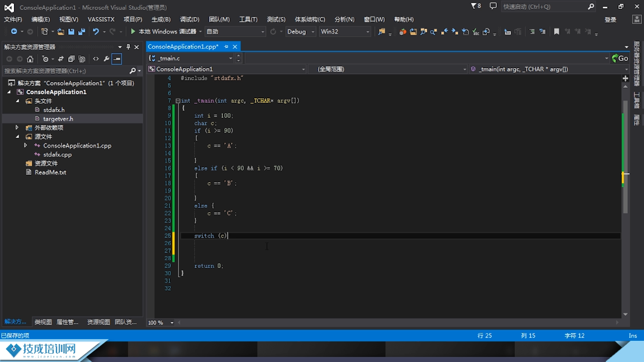Collapse All in Solution Explorer
This screenshot has width=644, height=362.
pyautogui.click(x=72, y=59)
